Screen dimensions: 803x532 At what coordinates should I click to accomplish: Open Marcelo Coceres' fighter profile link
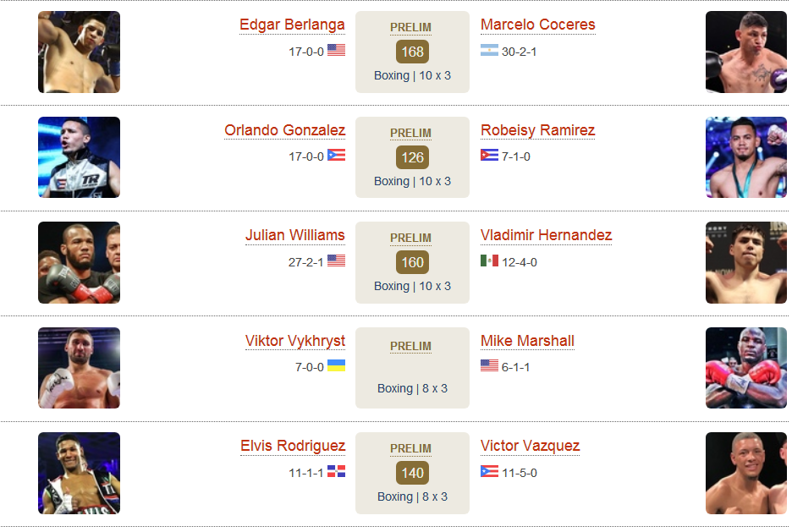(x=537, y=25)
